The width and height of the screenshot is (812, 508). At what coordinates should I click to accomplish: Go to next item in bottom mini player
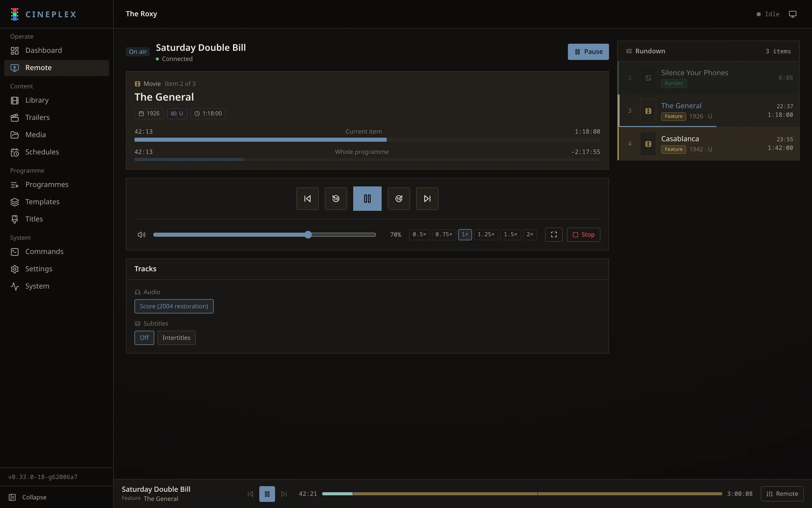click(284, 494)
